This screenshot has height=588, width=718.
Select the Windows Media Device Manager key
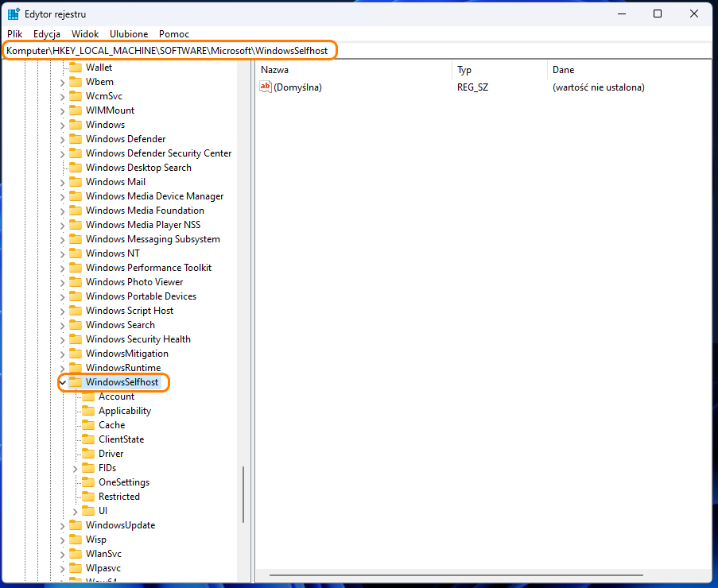[x=155, y=195]
